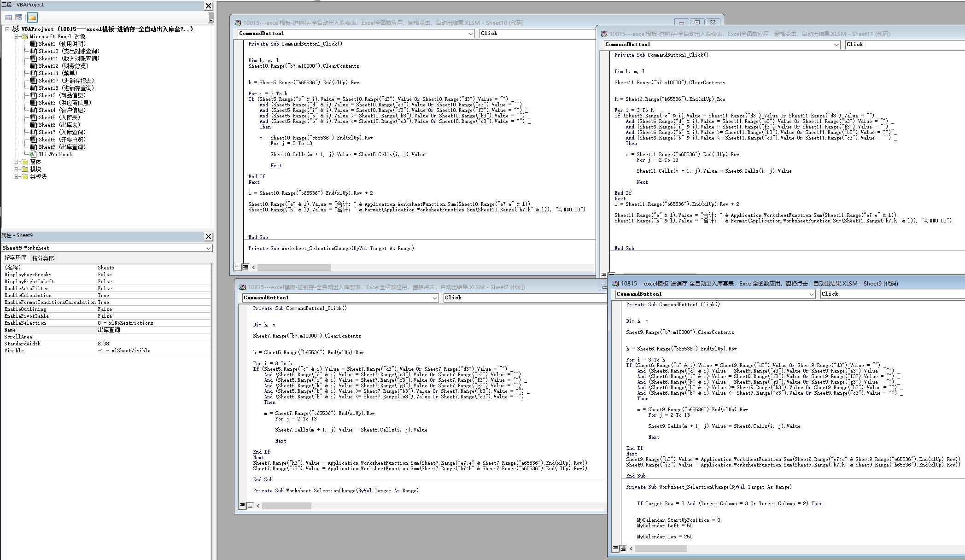Switch to the 按分类序 properties tab
The image size is (965, 560).
[43, 258]
